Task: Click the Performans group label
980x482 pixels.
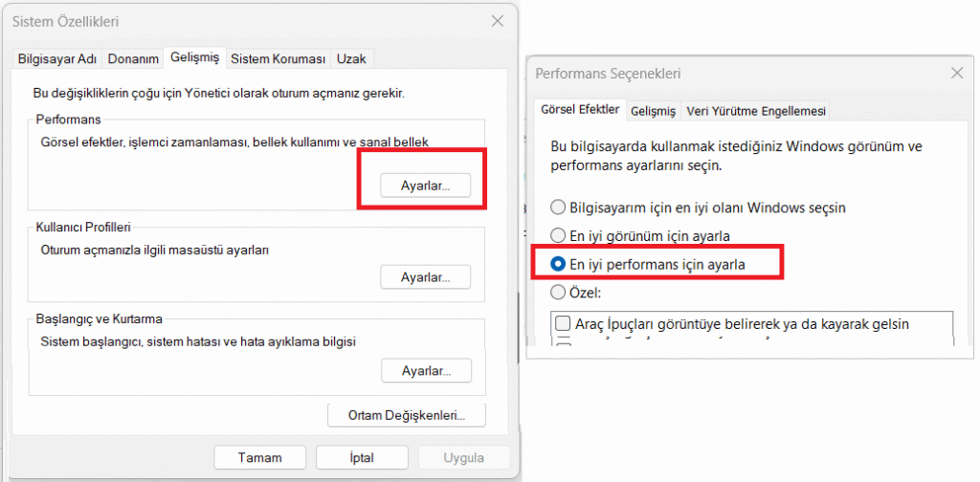Action: 68,119
